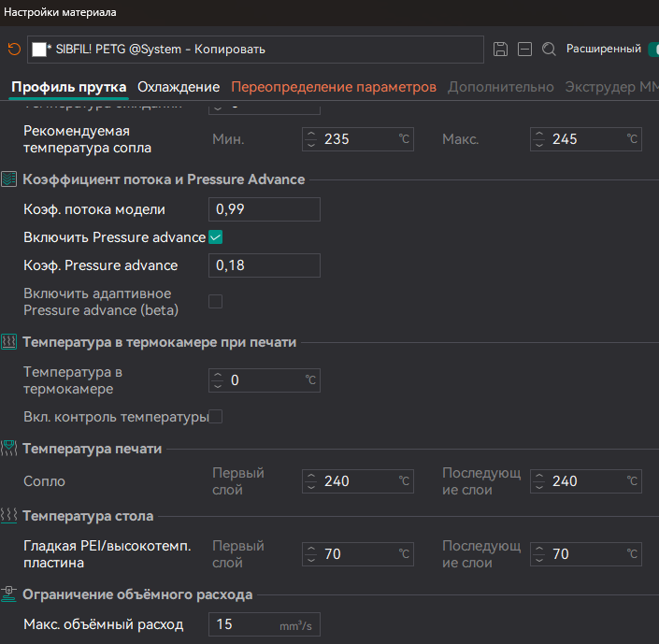
Task: Click the search settings magnifier icon
Action: 550,50
